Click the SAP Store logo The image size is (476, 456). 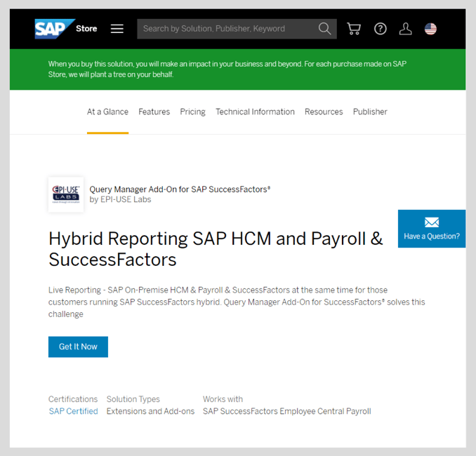click(55, 29)
